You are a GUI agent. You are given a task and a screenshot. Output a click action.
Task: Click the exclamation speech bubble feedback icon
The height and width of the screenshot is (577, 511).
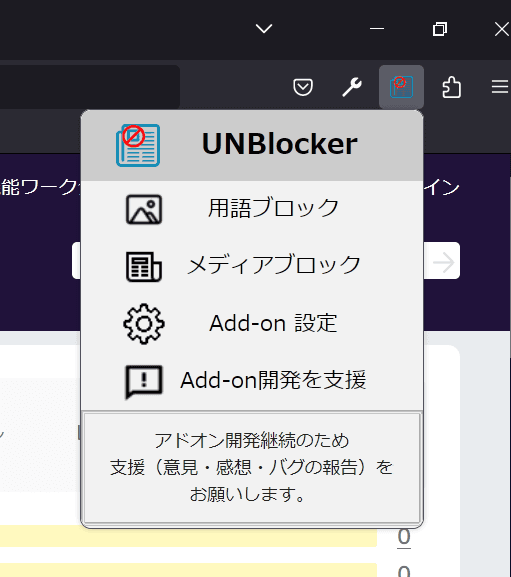tap(144, 382)
